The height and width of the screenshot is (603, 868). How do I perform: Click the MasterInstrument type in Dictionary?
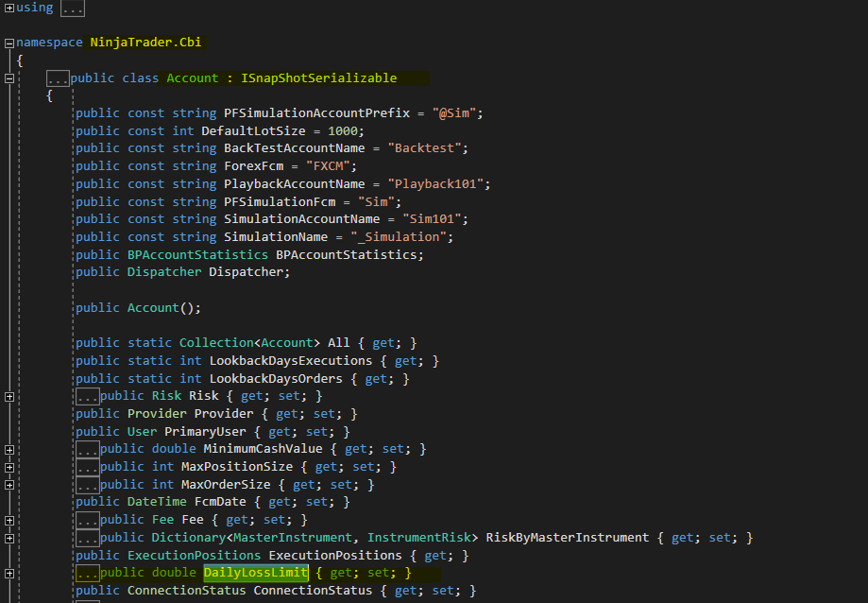point(292,538)
